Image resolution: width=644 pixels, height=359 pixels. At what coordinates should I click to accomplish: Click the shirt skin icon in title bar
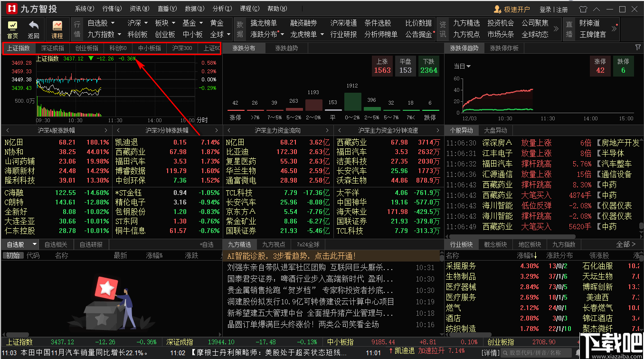583,9
